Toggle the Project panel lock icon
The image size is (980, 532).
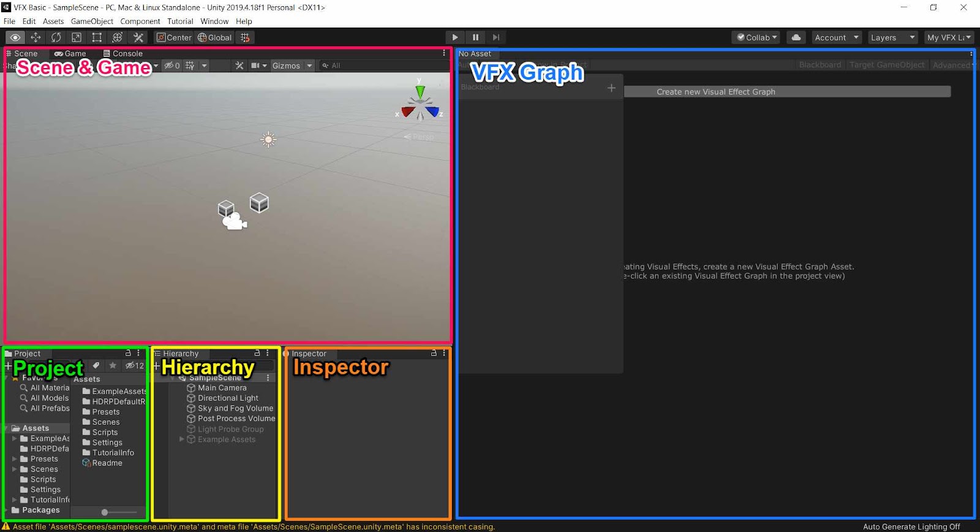point(128,353)
